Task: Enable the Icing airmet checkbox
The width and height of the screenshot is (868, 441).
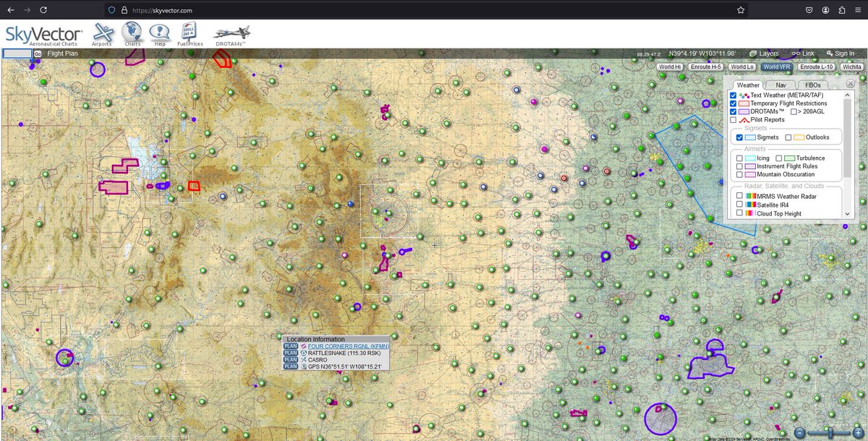Action: [739, 158]
